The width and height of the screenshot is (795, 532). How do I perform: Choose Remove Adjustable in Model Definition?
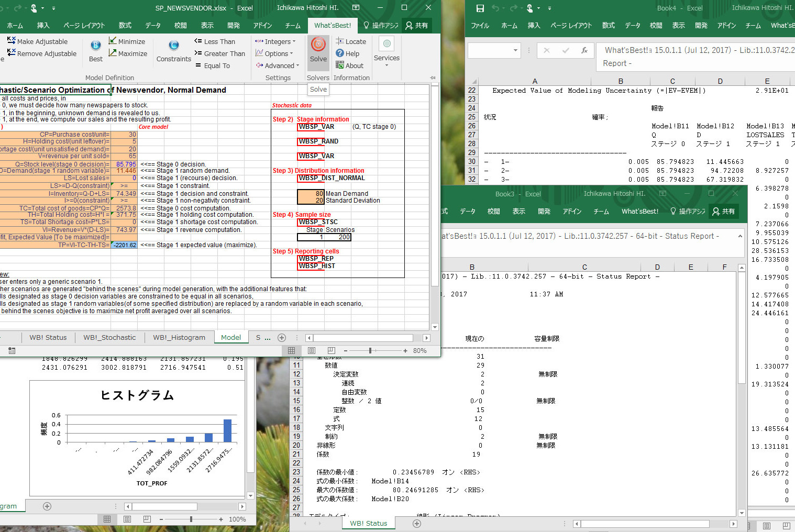(42, 53)
